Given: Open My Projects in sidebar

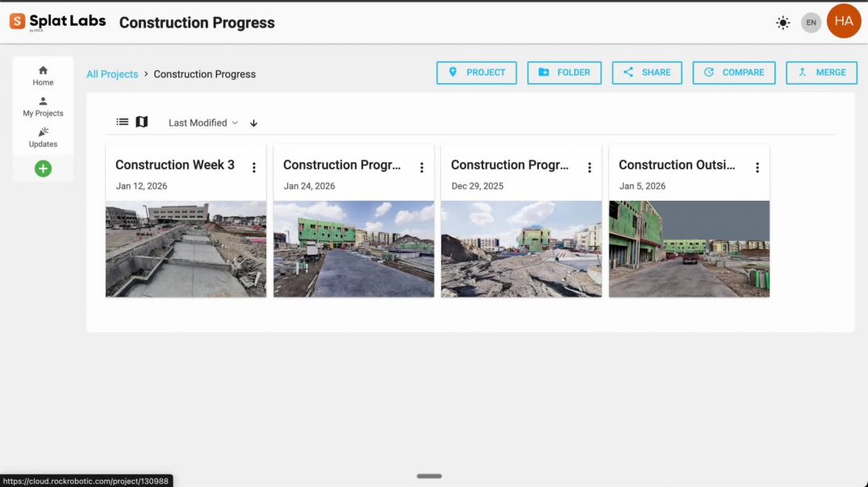Looking at the screenshot, I should (43, 106).
